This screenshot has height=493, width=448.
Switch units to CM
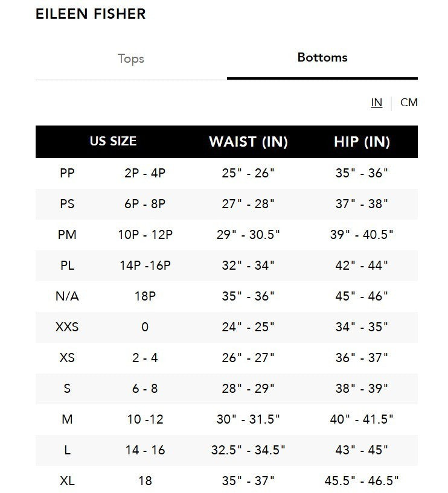click(409, 102)
